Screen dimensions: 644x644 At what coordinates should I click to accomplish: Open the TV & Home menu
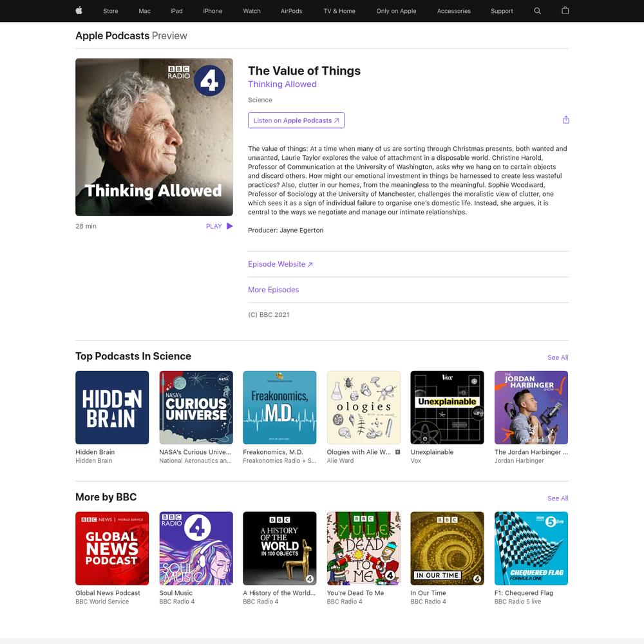click(339, 11)
